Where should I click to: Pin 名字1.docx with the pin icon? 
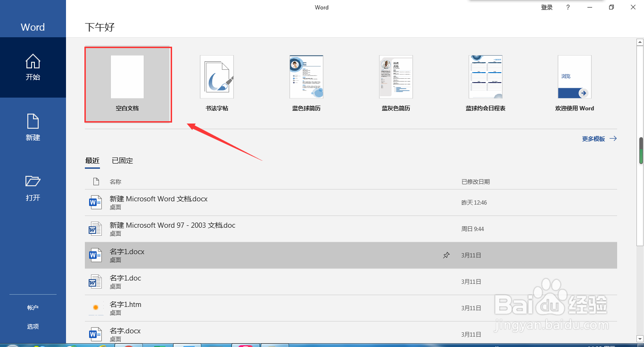(x=446, y=255)
